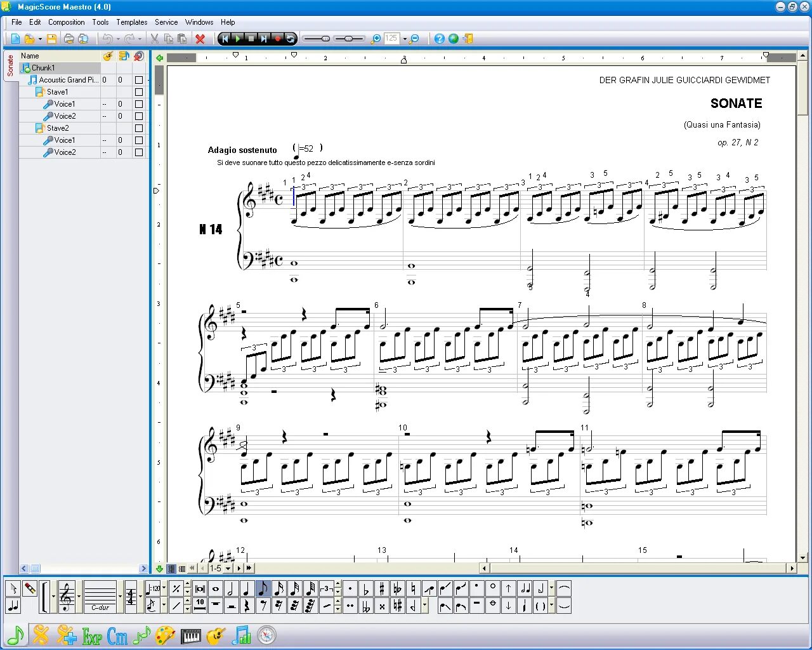
Task: Open the open-file dropdown arrow
Action: [x=40, y=39]
